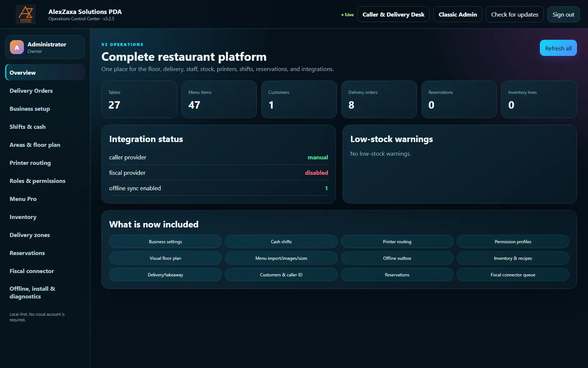Click the Printer routing feature pill
The height and width of the screenshot is (368, 588).
coord(397,241)
